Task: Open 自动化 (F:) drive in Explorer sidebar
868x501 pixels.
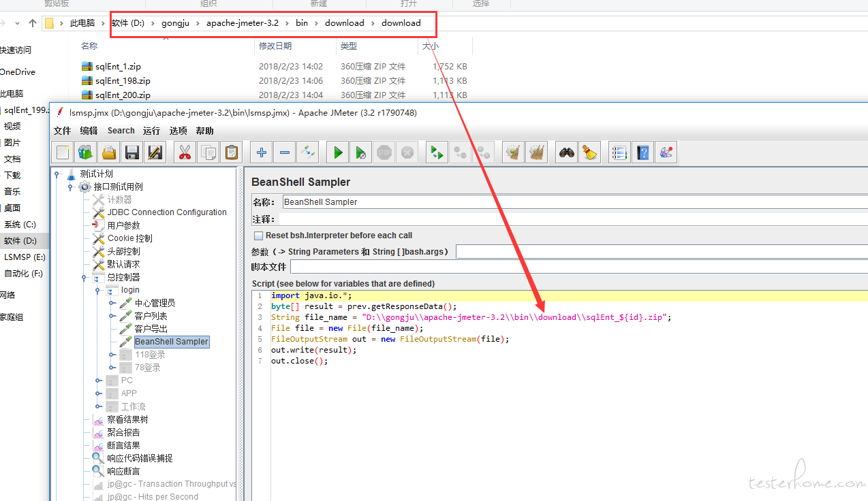Action: coord(23,274)
